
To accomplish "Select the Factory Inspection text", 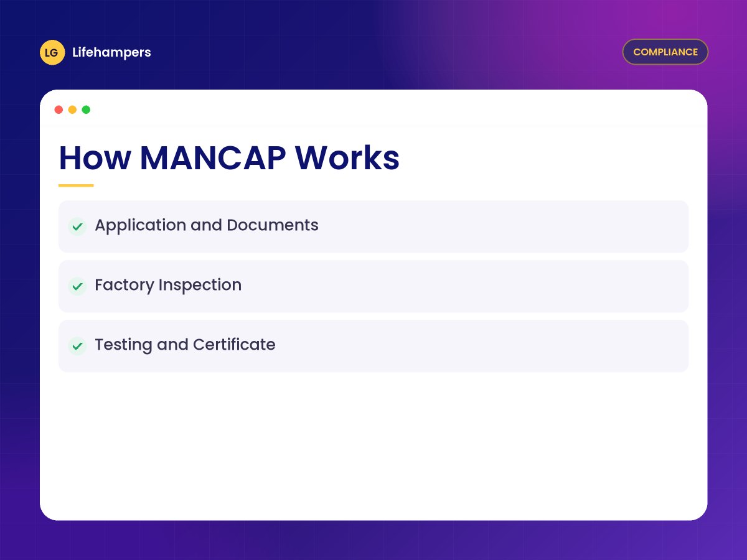I will point(168,285).
